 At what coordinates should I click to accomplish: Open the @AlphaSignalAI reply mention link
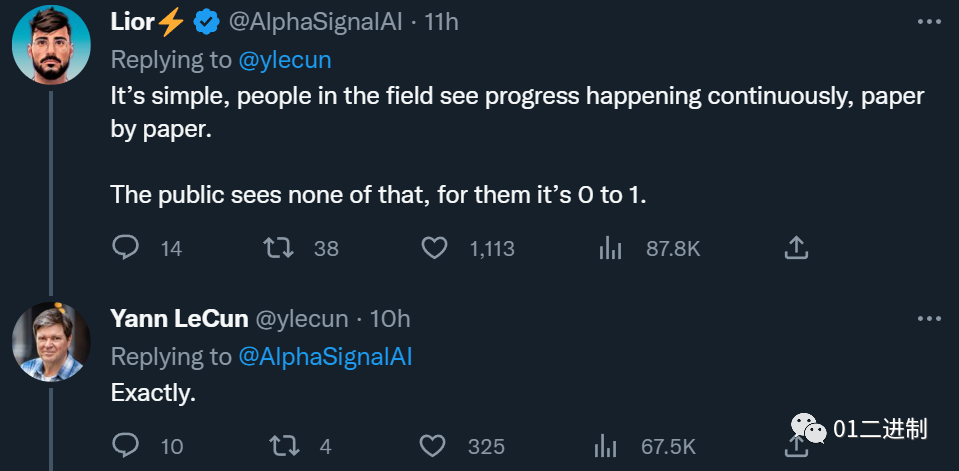coord(325,357)
